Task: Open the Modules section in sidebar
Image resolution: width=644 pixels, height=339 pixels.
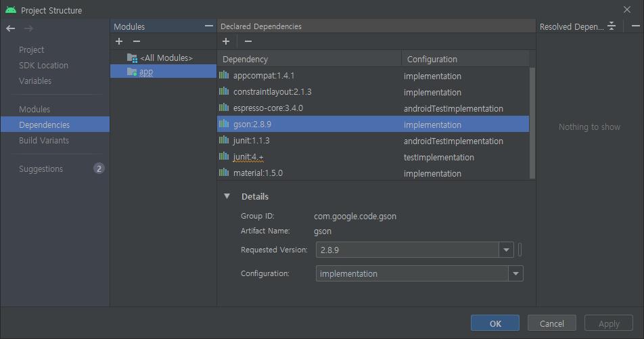Action: 34,110
